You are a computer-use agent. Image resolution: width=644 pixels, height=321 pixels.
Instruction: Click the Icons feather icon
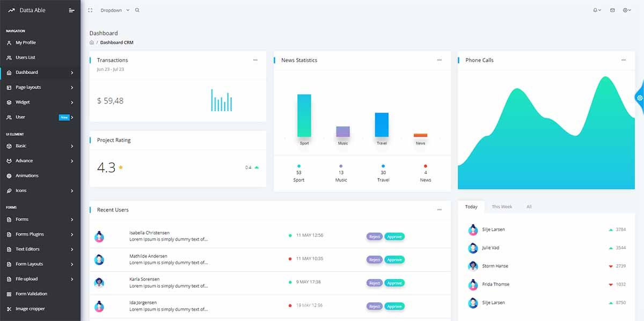tap(9, 191)
